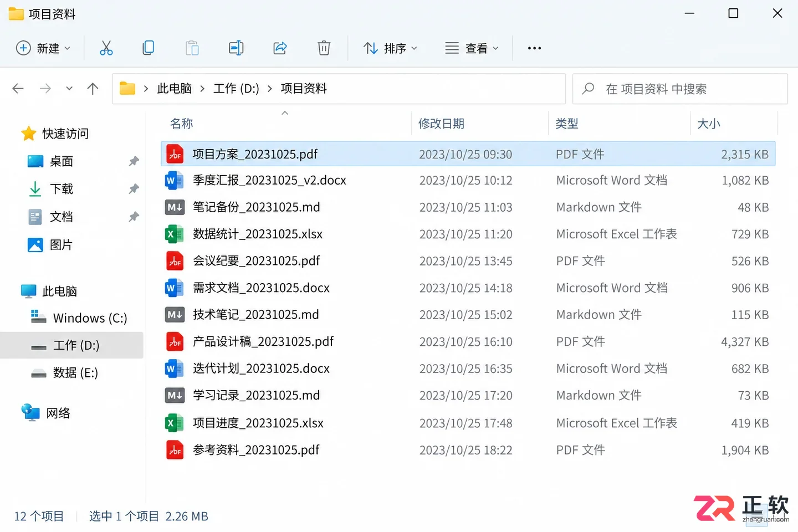Click the size value 4,327 KB
Viewport: 798px width, 532px height.
point(745,342)
